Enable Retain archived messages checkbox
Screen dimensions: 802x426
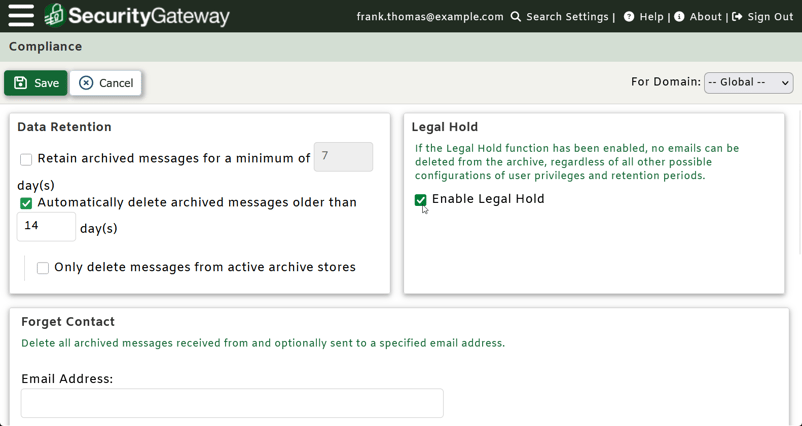coord(26,160)
